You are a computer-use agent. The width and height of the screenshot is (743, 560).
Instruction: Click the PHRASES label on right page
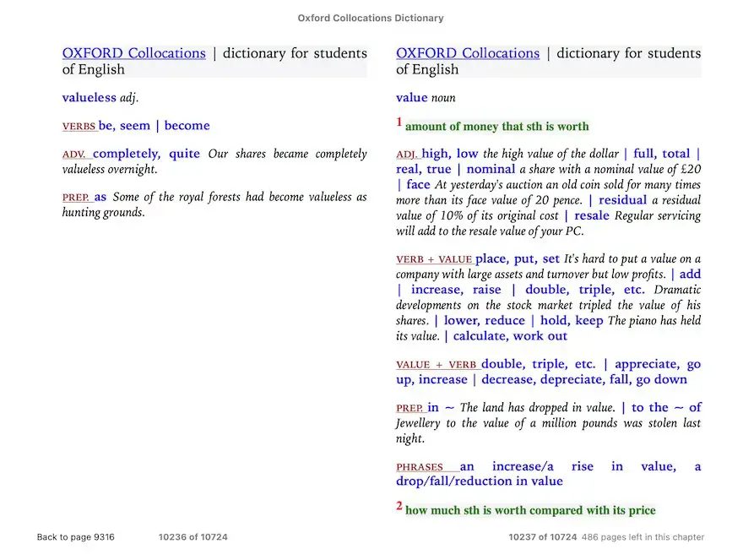(420, 467)
